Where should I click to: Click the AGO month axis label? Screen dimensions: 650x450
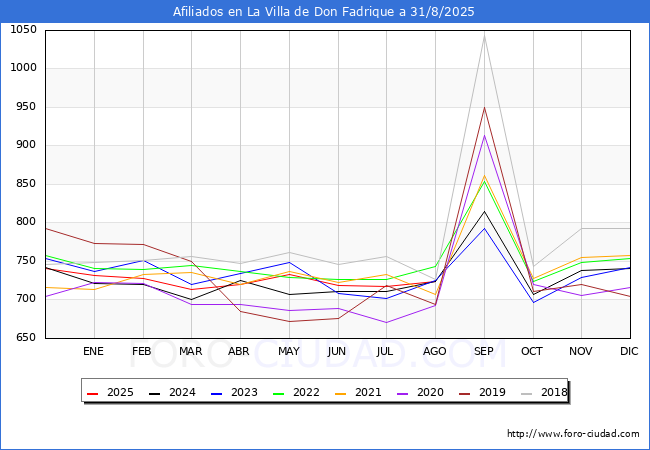(434, 351)
